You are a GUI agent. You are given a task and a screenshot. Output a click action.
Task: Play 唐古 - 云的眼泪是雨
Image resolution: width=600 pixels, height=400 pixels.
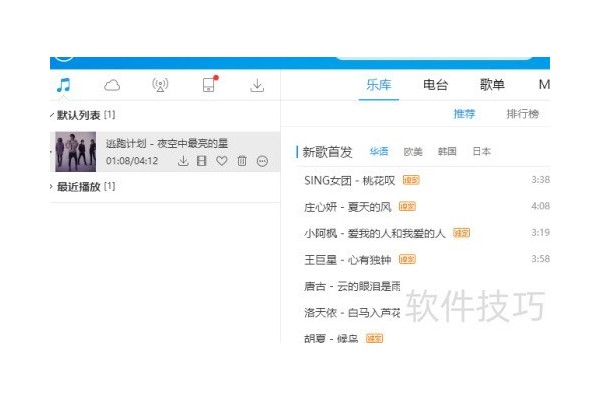click(x=352, y=286)
